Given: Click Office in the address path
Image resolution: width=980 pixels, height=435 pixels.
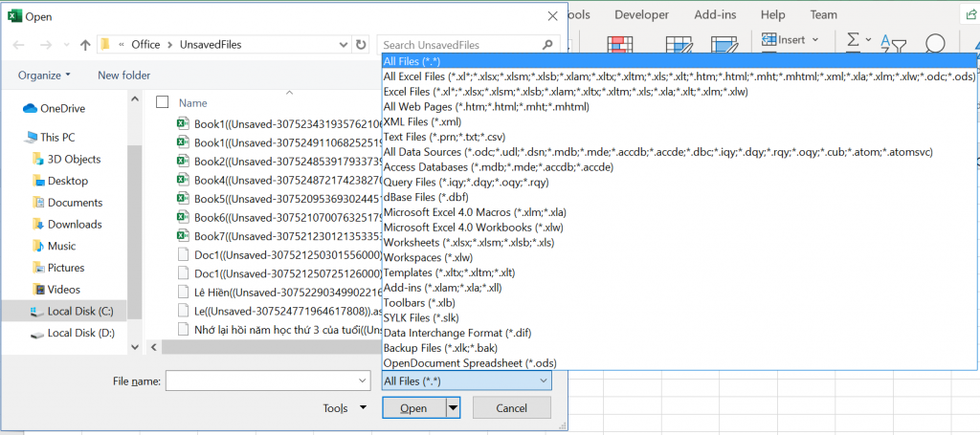Looking at the screenshot, I should point(145,45).
